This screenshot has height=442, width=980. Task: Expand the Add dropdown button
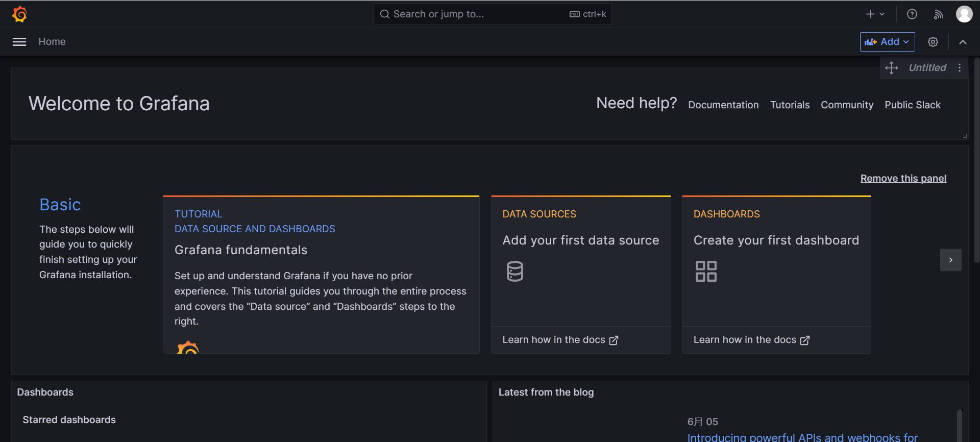pos(887,42)
